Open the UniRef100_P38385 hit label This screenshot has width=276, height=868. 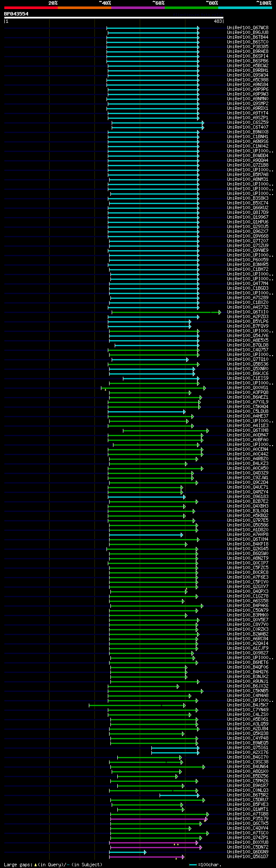click(x=248, y=46)
